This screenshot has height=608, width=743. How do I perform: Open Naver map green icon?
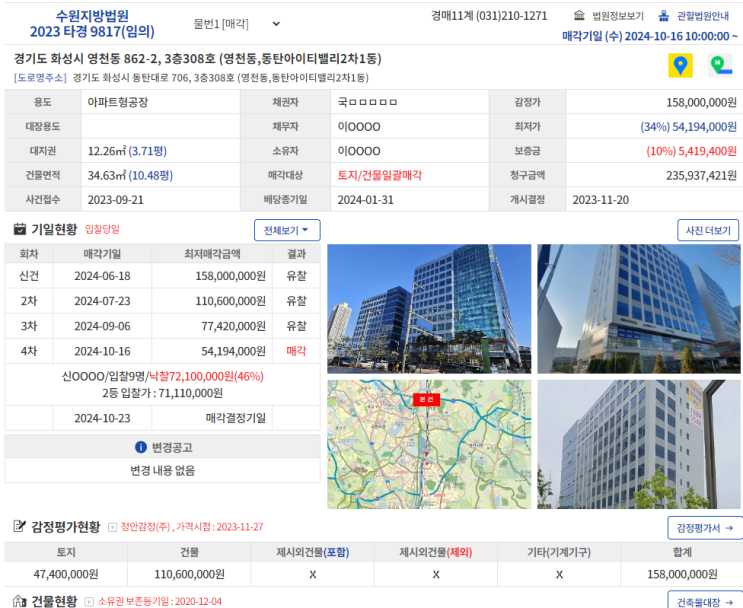(720, 65)
